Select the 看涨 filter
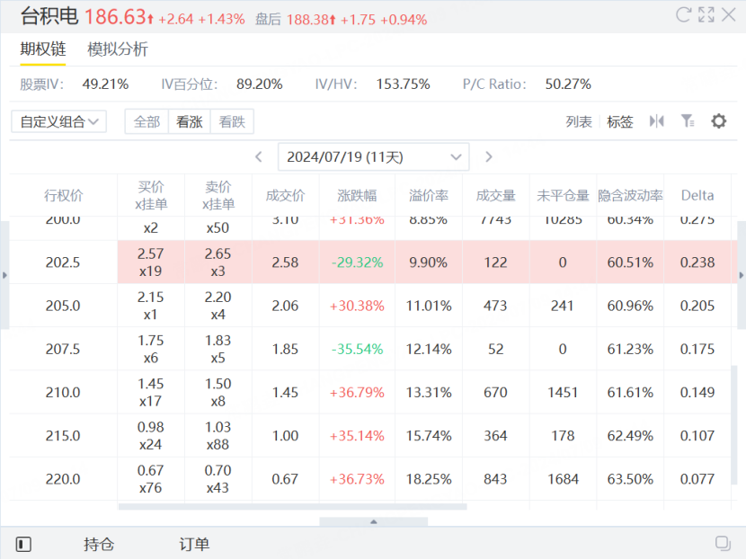 point(190,122)
